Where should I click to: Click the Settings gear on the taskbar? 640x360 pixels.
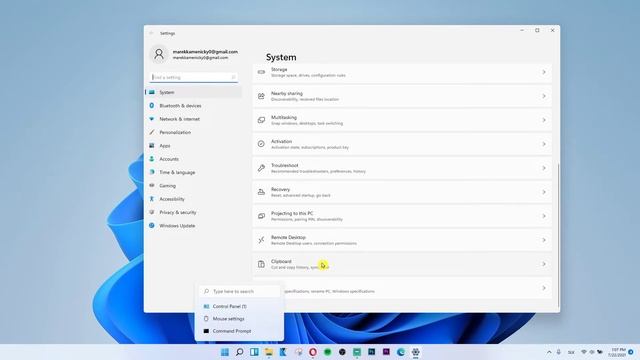pos(416,352)
